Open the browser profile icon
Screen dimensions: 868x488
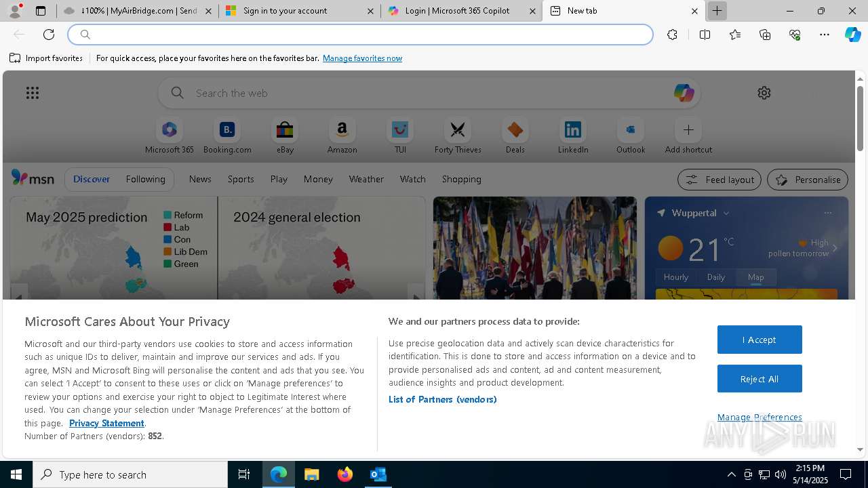[x=15, y=11]
